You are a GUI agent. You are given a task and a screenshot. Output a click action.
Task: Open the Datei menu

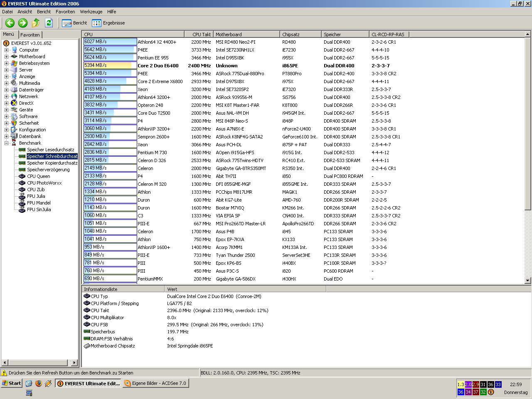pyautogui.click(x=7, y=12)
